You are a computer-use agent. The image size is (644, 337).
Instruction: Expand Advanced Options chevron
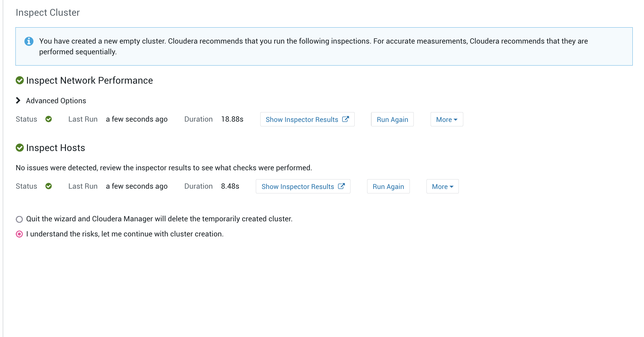18,101
